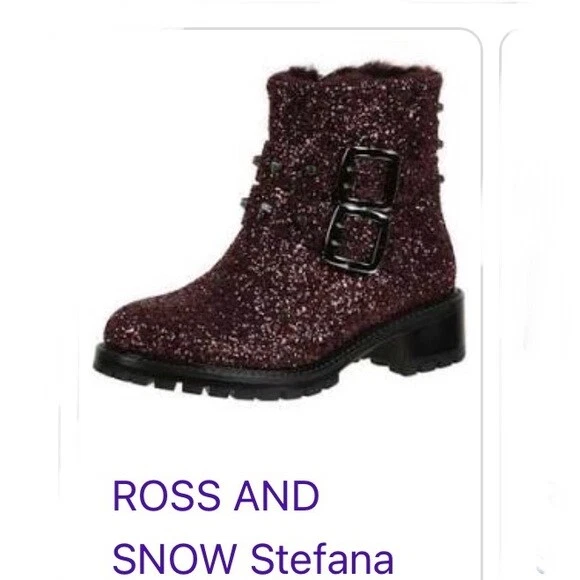Click the word "AND" in first title line

pyautogui.click(x=277, y=495)
